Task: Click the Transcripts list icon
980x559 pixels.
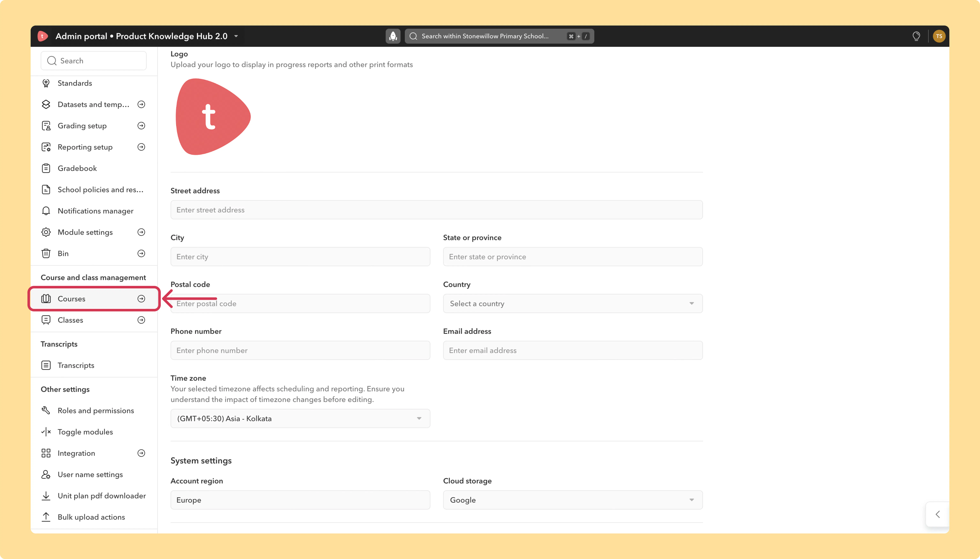Action: 46,365
